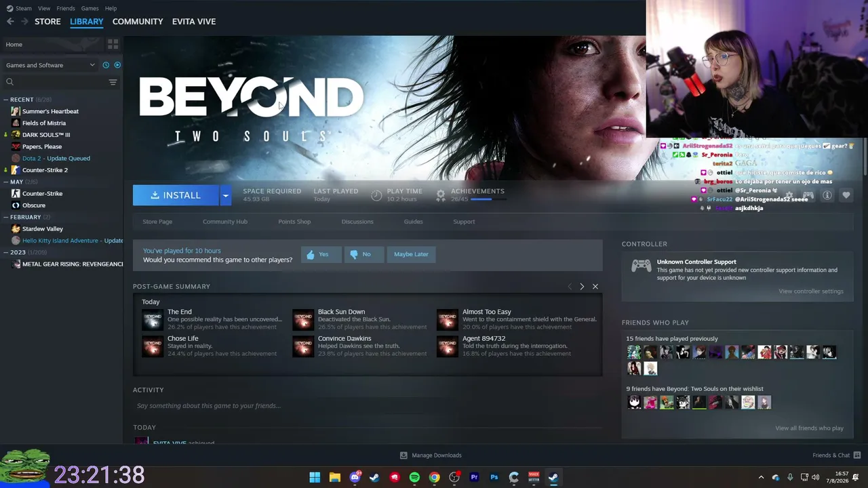Screen dimensions: 868x488
Task: Show next post-game summary page
Action: coord(582,287)
